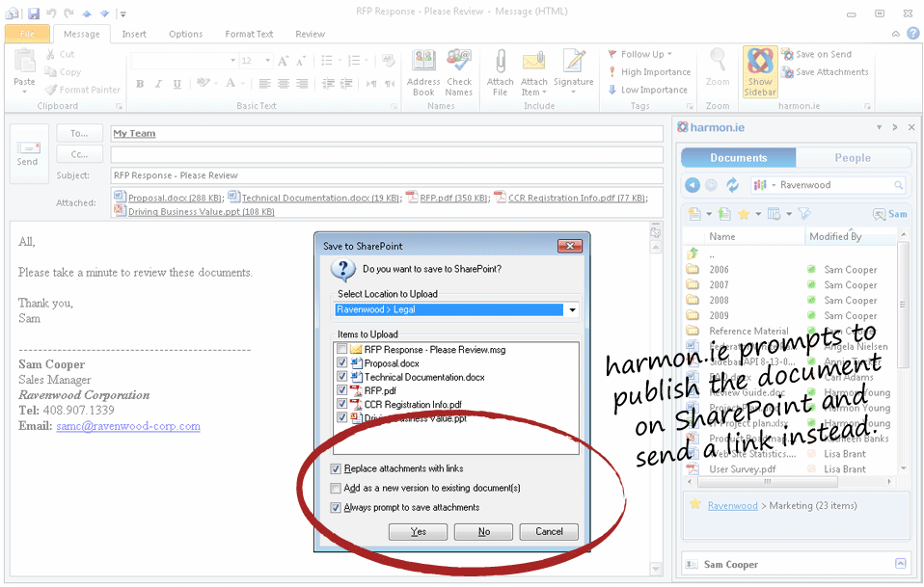The image size is (924, 587).
Task: Open the sidebar view options dropdown
Action: (789, 214)
